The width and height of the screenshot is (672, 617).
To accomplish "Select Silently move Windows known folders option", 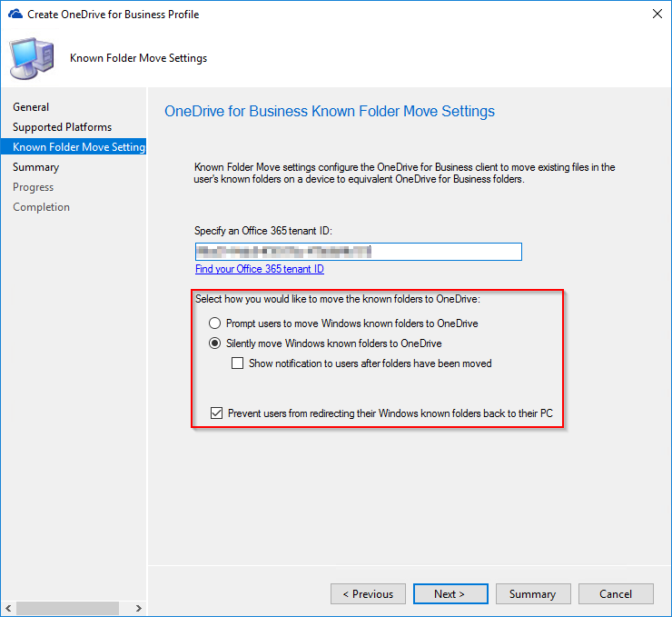I will point(215,343).
